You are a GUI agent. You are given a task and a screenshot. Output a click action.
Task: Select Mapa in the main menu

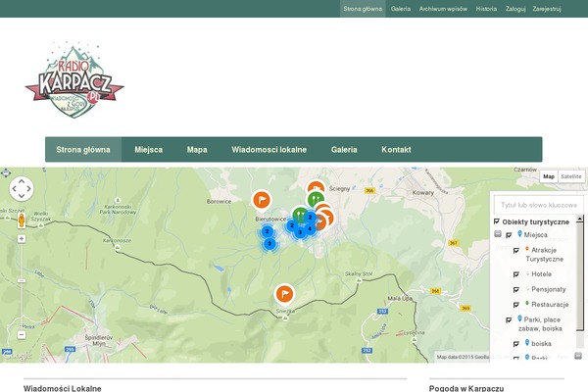197,150
